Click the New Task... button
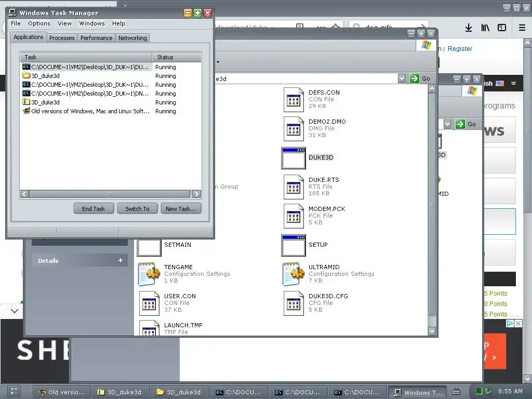 pos(181,209)
